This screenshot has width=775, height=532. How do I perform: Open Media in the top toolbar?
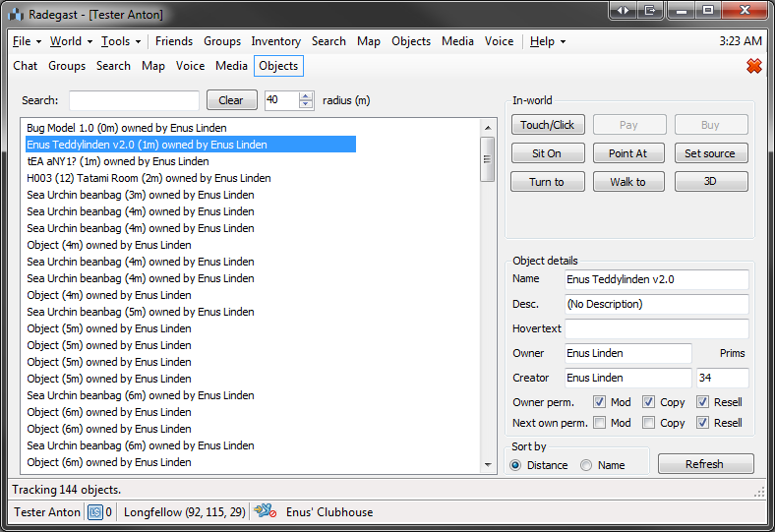457,41
